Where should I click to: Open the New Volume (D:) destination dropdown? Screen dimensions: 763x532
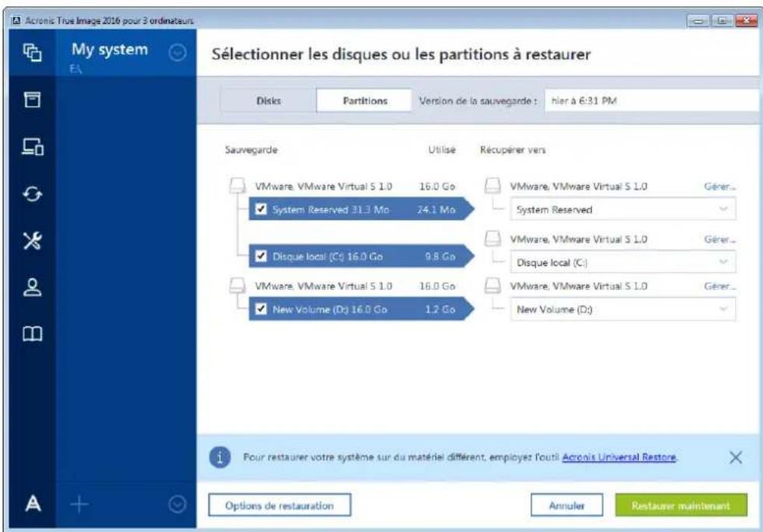pos(623,309)
